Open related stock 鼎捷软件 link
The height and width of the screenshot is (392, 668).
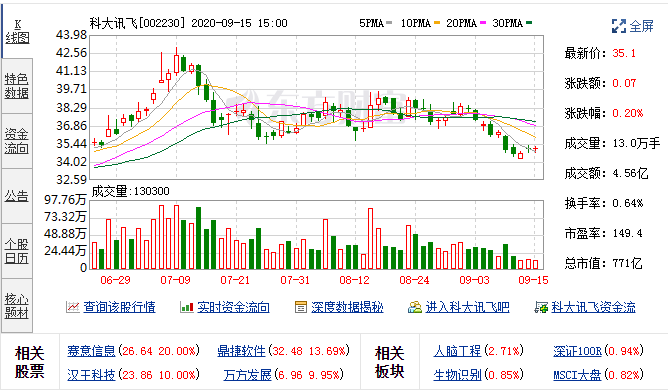[x=242, y=351]
